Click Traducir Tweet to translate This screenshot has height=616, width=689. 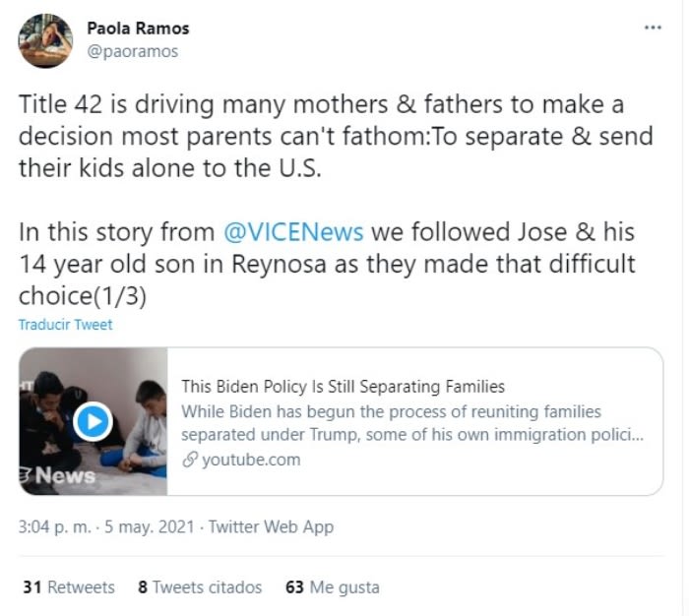(66, 325)
